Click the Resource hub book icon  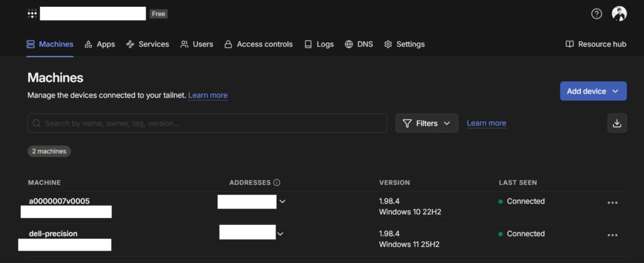coord(569,44)
